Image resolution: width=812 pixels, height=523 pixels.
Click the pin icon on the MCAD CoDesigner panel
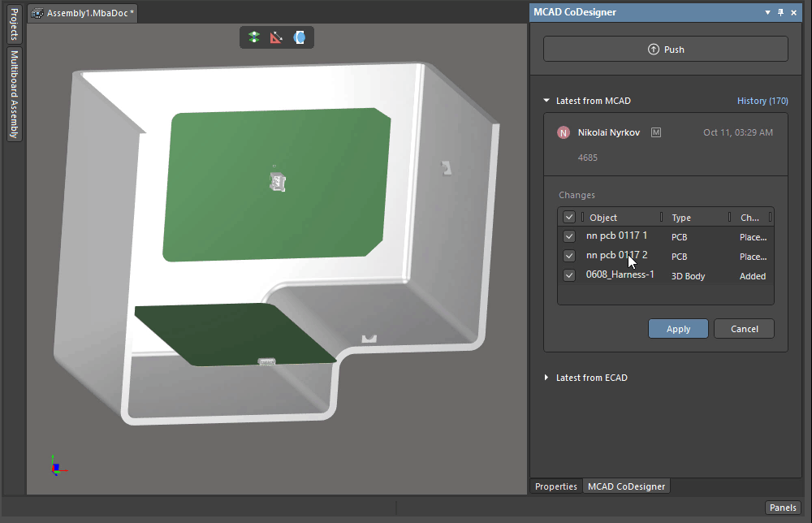(x=780, y=12)
